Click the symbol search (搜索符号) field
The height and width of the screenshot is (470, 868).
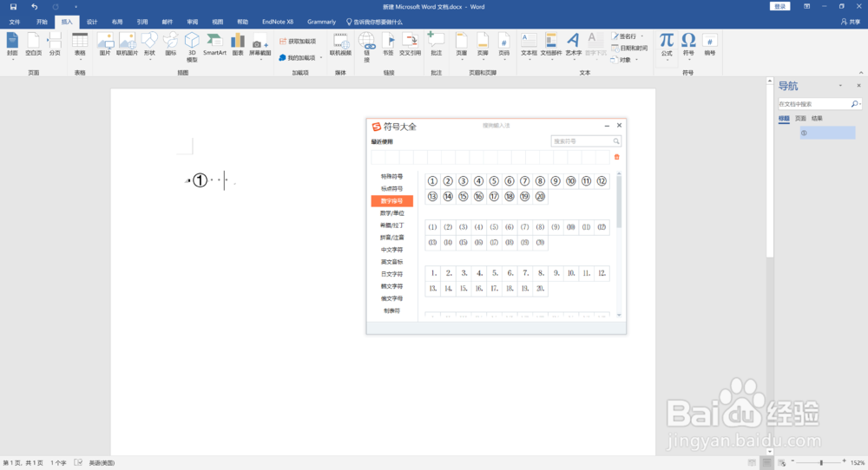pyautogui.click(x=586, y=141)
